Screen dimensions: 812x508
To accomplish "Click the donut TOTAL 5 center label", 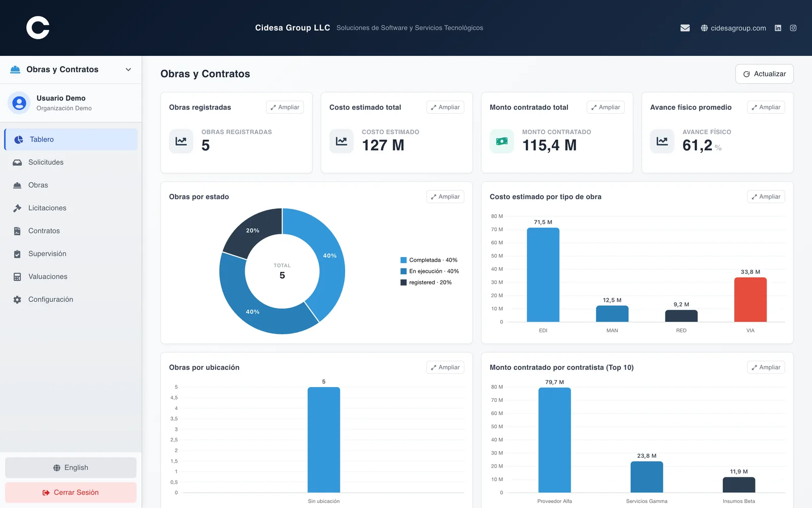I will tap(282, 271).
